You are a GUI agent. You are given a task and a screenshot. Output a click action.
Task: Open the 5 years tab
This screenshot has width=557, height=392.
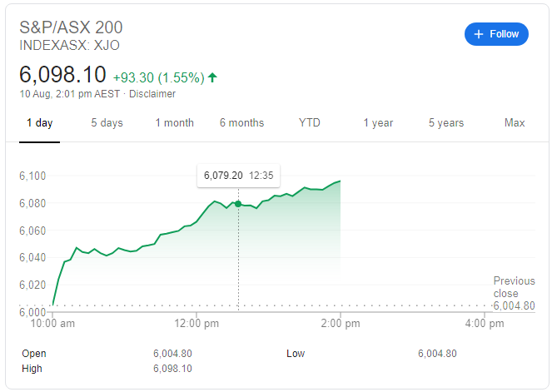[446, 123]
